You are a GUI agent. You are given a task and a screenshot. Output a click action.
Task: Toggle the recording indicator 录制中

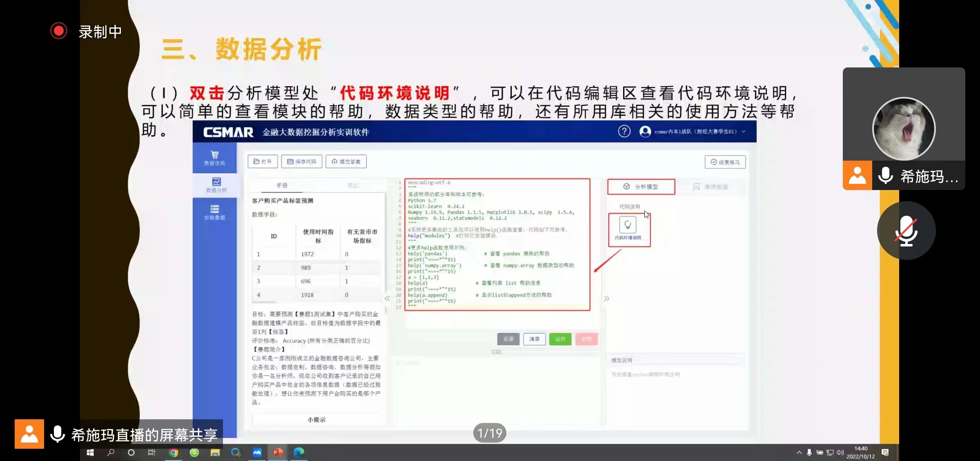[x=59, y=31]
